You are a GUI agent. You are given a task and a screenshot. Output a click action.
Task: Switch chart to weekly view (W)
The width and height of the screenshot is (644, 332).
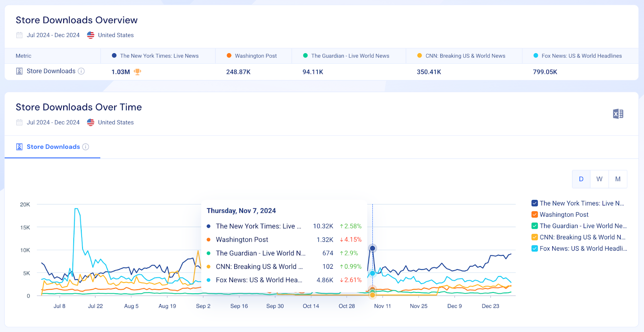click(599, 179)
